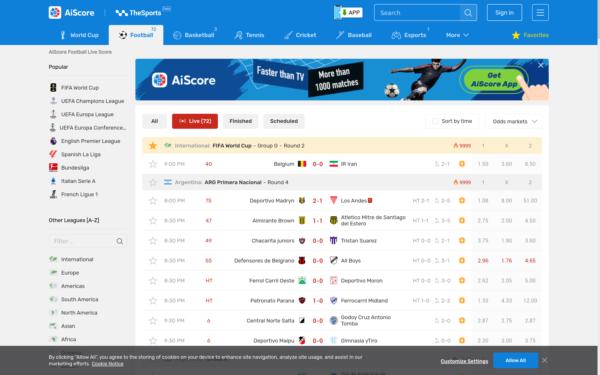Click the search magnifier icon in header
This screenshot has width=600, height=375.
[468, 13]
